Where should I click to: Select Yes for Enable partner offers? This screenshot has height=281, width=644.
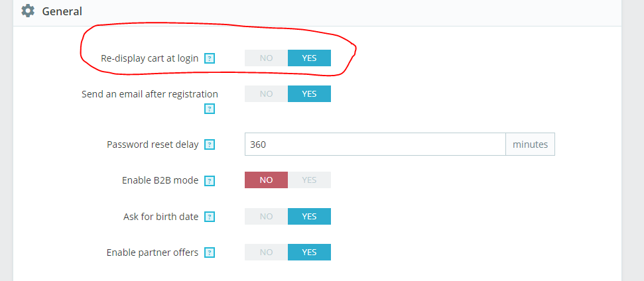(309, 253)
